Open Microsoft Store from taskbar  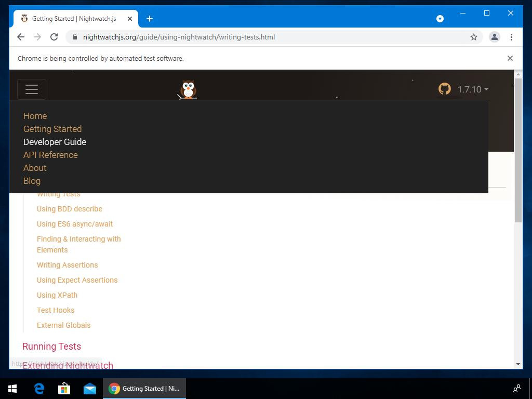64,389
